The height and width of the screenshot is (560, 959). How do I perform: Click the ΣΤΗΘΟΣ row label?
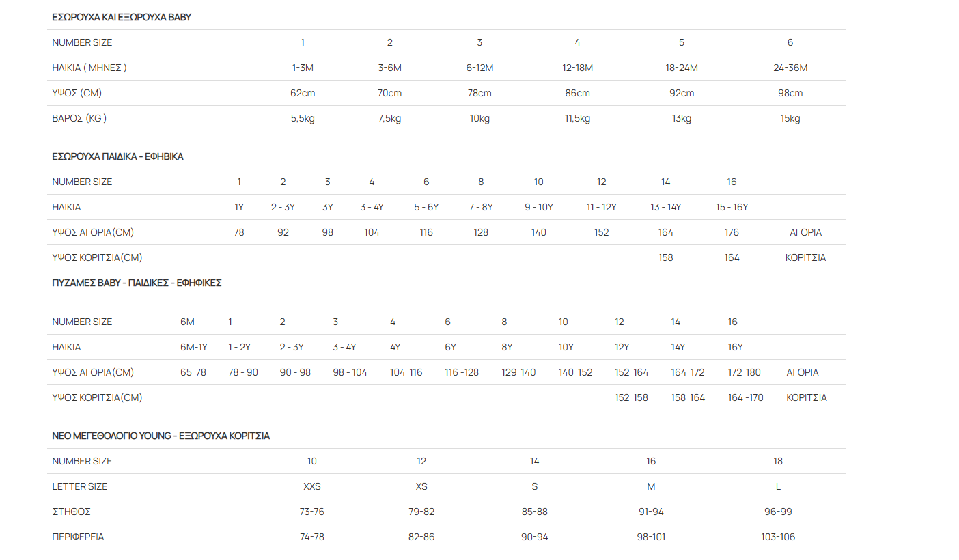click(x=72, y=512)
